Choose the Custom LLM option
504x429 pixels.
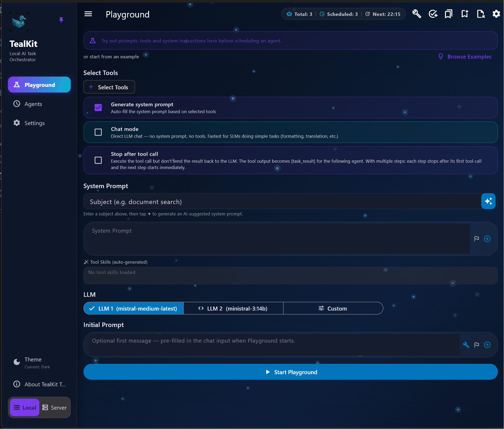(333, 308)
